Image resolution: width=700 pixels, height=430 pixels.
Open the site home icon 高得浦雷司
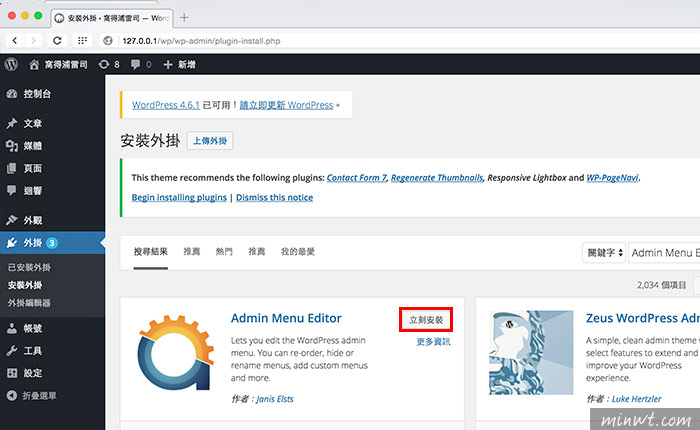click(x=58, y=65)
